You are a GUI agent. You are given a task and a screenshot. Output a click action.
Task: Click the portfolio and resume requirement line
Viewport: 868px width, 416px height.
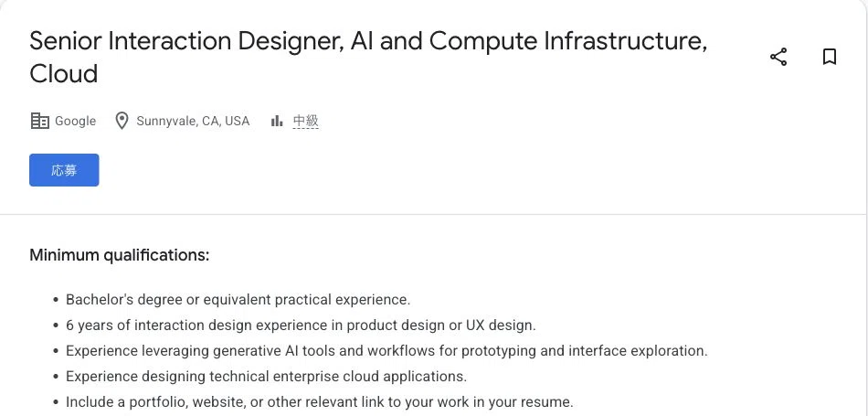coord(320,402)
